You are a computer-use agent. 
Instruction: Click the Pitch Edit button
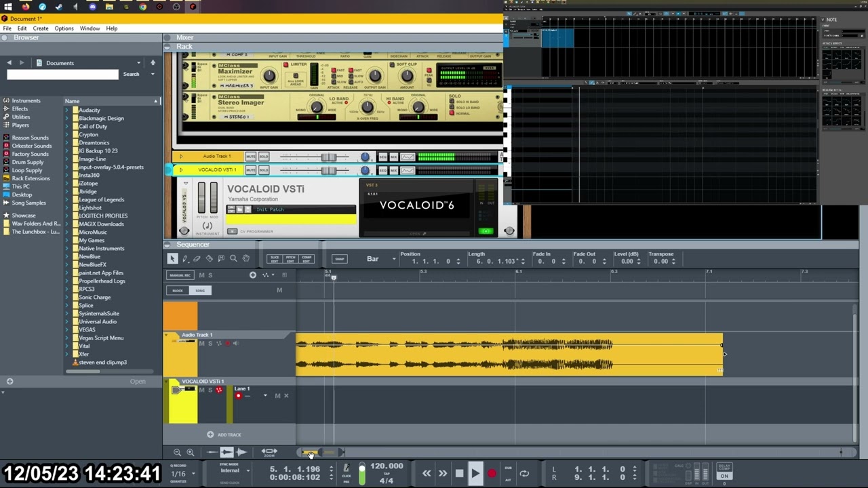click(290, 258)
